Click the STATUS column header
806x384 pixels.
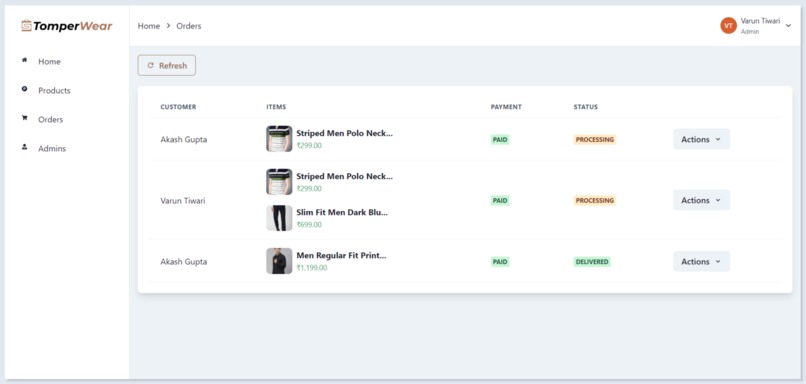[x=586, y=107]
